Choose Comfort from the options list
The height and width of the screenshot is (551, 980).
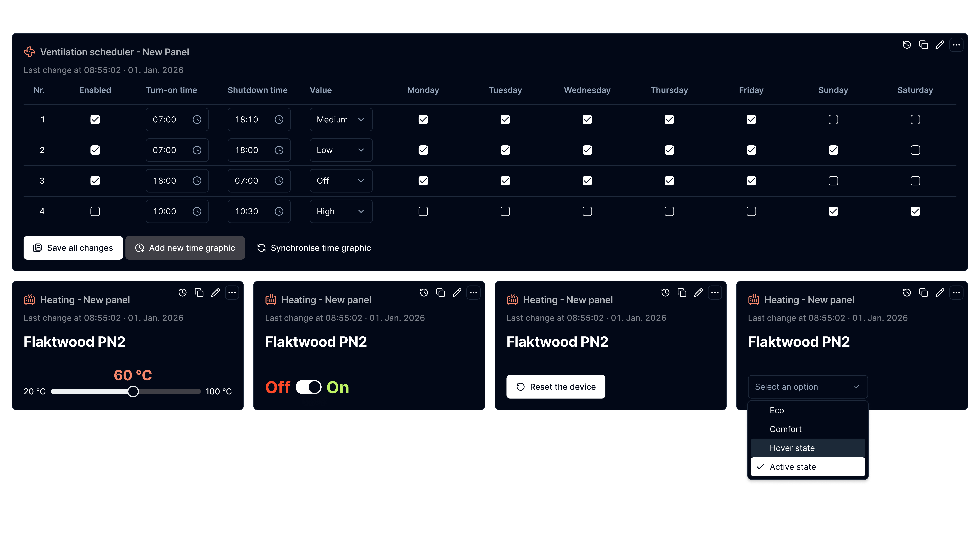(x=786, y=429)
